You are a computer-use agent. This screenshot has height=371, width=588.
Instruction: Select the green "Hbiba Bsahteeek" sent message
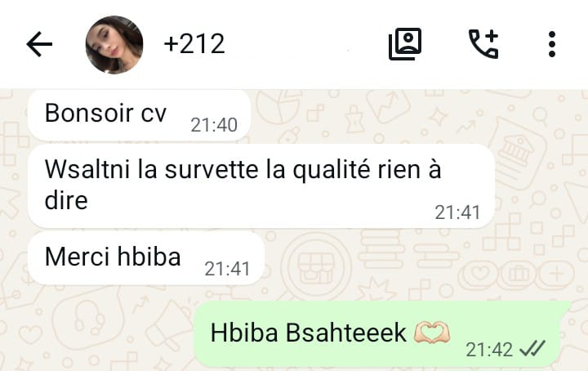click(x=377, y=334)
